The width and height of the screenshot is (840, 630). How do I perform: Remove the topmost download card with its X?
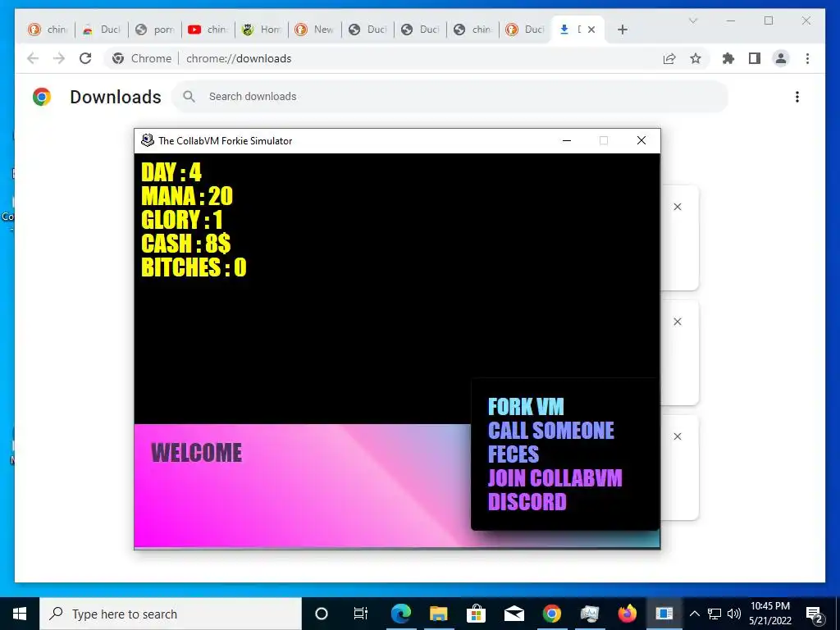(677, 207)
